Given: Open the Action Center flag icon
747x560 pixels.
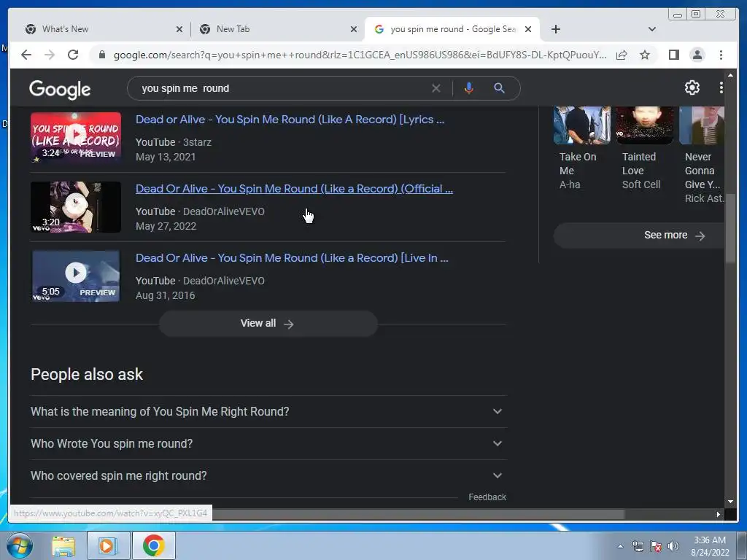Looking at the screenshot, I should (x=656, y=546).
